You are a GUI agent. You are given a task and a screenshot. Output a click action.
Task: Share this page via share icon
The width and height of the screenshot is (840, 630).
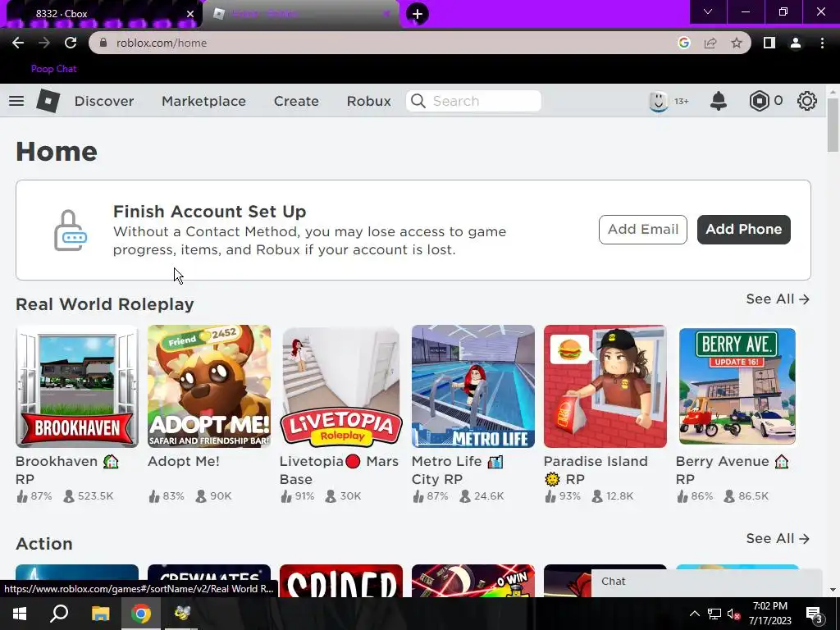point(710,43)
